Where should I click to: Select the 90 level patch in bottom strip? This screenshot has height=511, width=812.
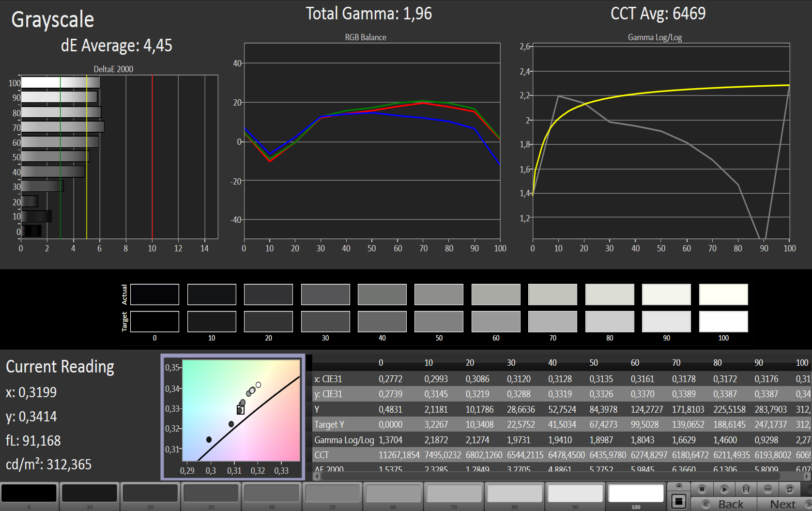(x=575, y=494)
